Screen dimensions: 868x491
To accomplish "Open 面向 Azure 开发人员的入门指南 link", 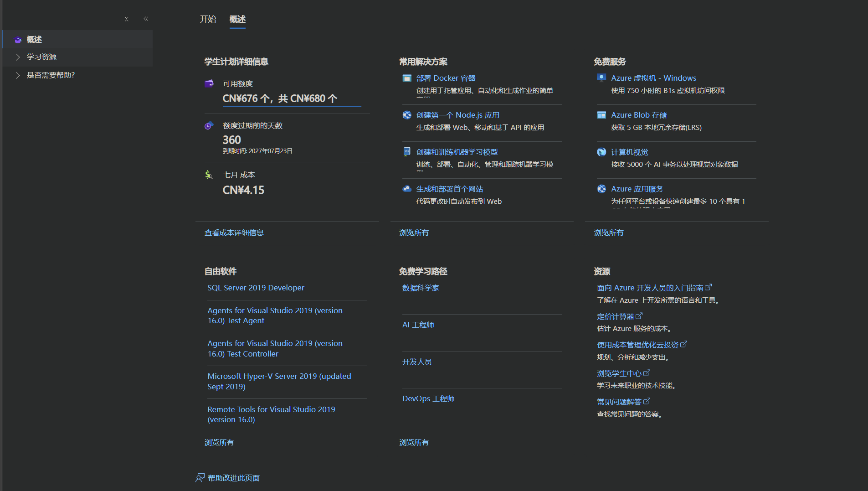I will coord(650,288).
